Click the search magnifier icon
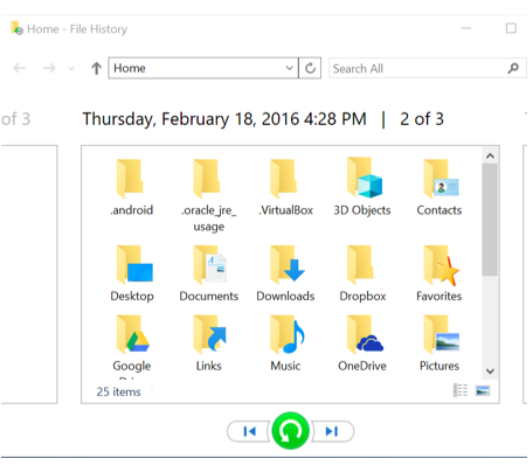531x468 pixels. point(513,68)
